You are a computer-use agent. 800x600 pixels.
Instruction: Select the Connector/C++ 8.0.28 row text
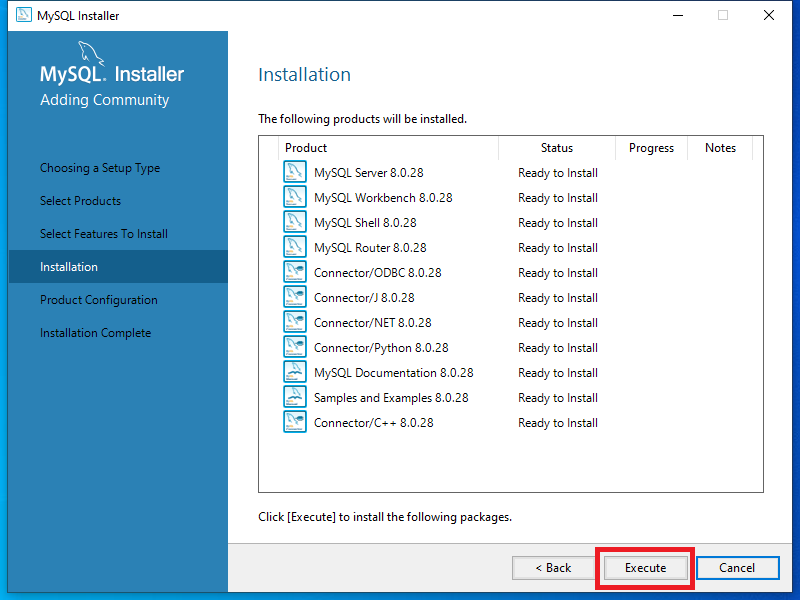point(374,422)
